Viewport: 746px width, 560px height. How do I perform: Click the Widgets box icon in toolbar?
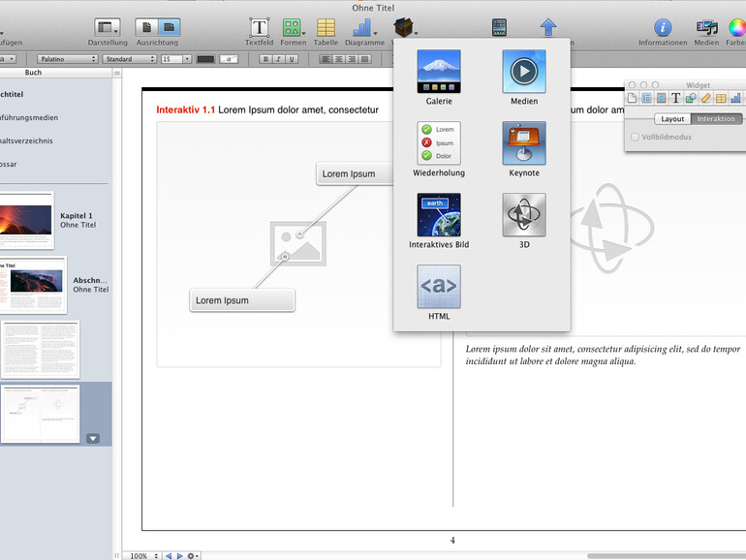(x=403, y=27)
